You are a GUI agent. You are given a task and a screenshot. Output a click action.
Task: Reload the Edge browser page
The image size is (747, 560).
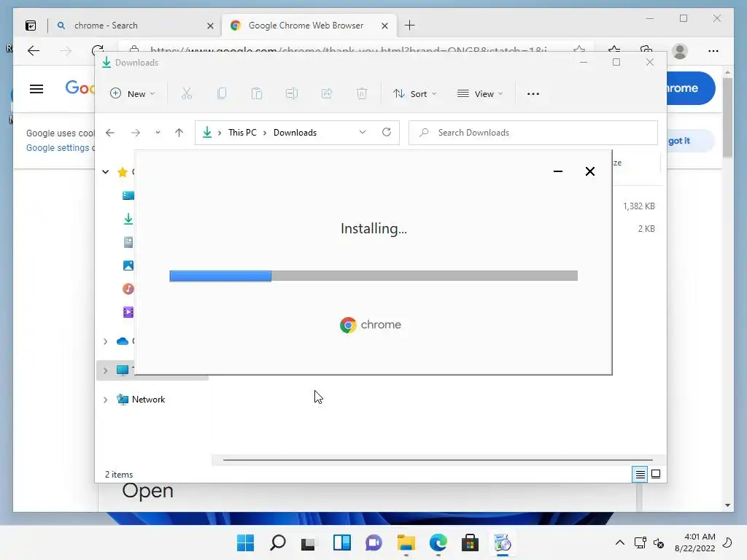point(98,50)
